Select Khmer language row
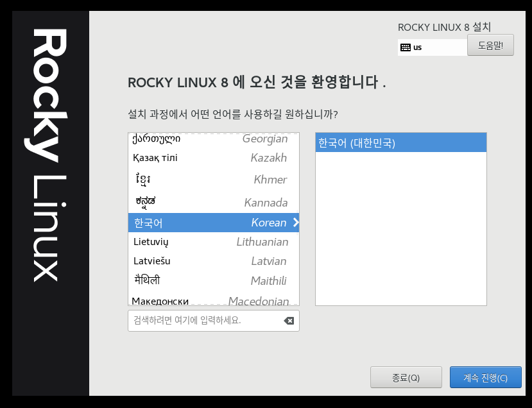This screenshot has height=408, width=532. click(214, 180)
